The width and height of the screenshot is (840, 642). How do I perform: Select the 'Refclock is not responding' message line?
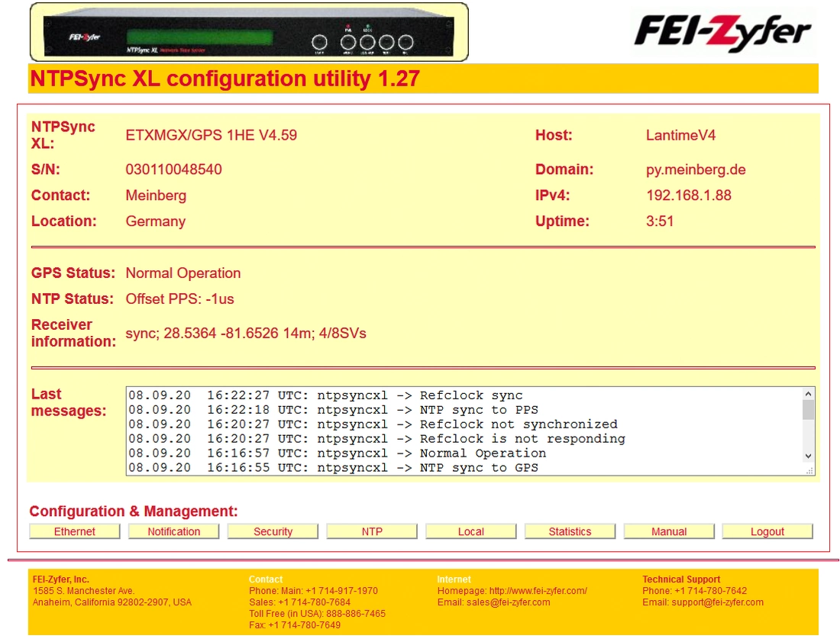tap(376, 438)
